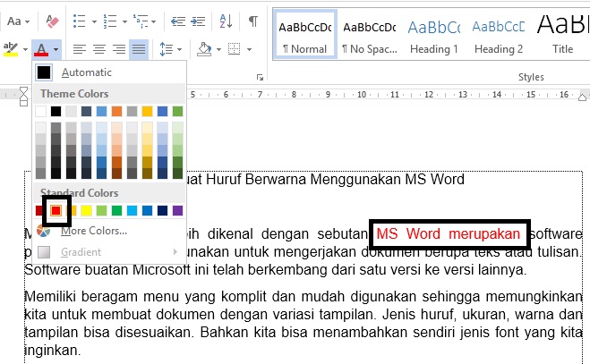Viewport: 590px width, 364px height.
Task: Pick the green theme color swatch
Action: coord(177,111)
